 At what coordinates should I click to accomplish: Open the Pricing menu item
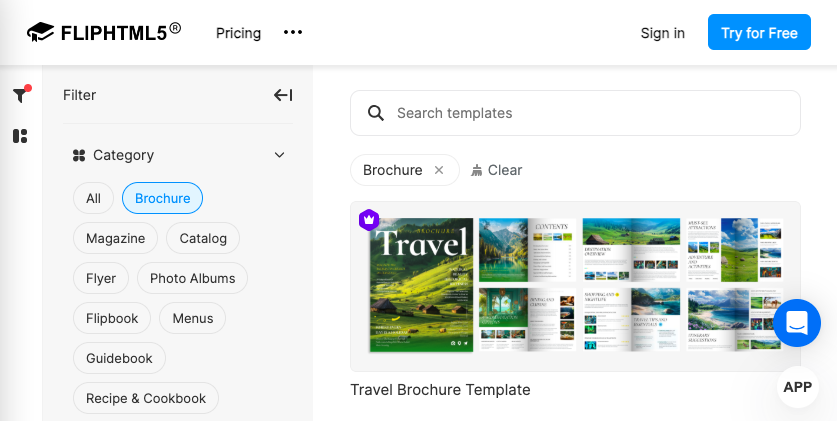point(238,33)
